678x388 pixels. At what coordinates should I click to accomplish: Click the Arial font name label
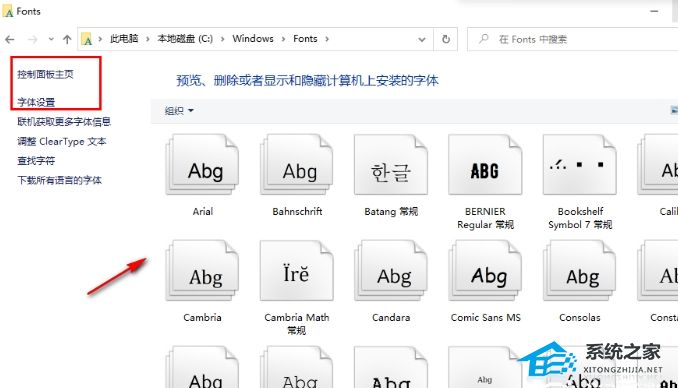pyautogui.click(x=202, y=212)
